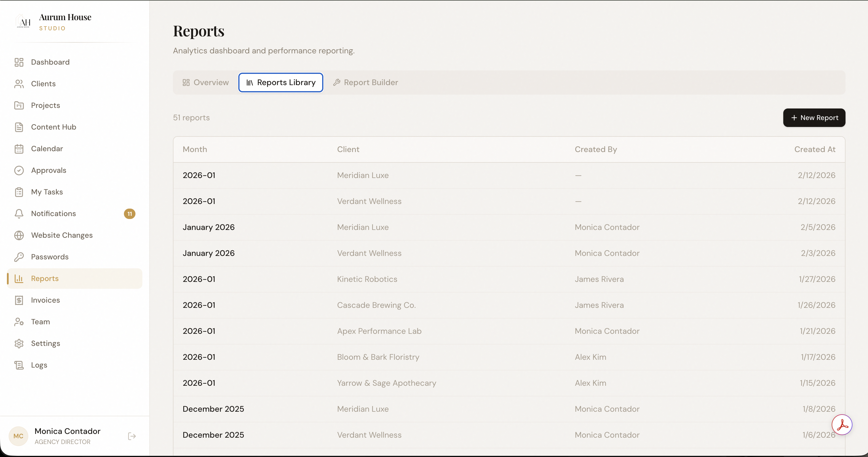Click the logout arrow next to Monica Contador

132,436
